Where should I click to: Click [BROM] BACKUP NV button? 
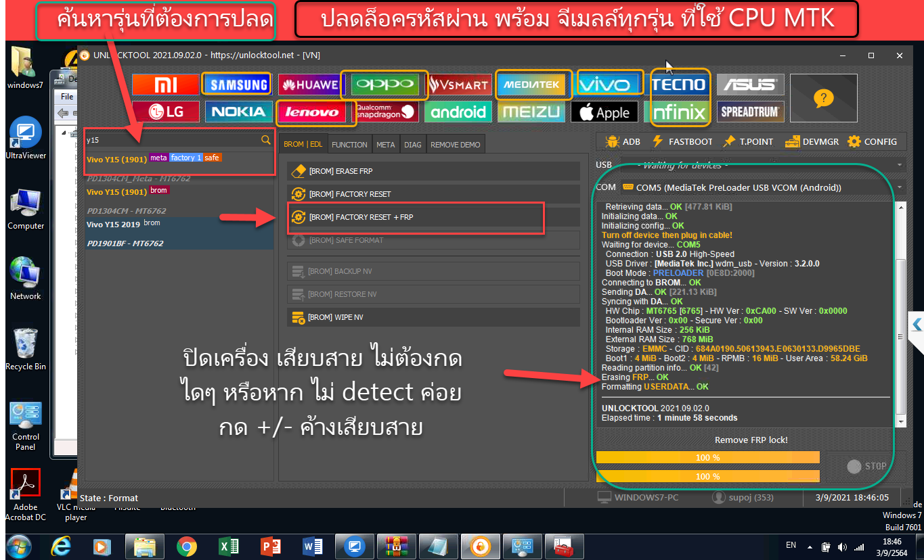point(433,271)
